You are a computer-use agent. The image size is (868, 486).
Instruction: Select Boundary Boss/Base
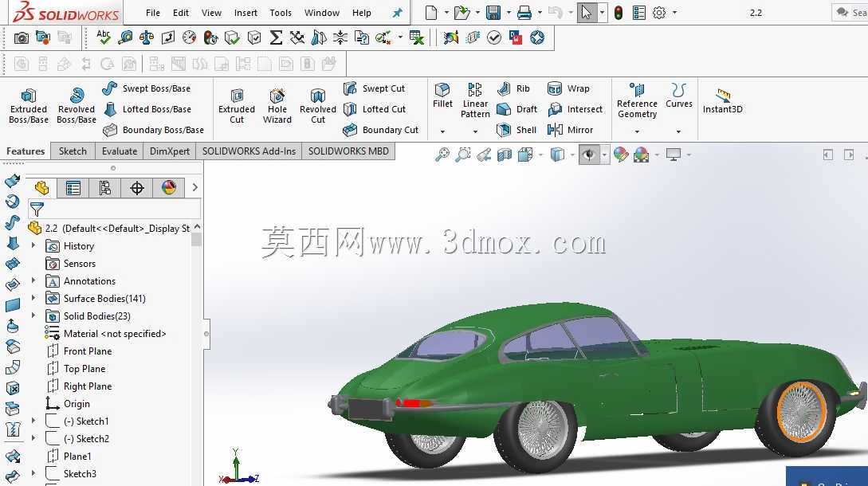point(153,130)
